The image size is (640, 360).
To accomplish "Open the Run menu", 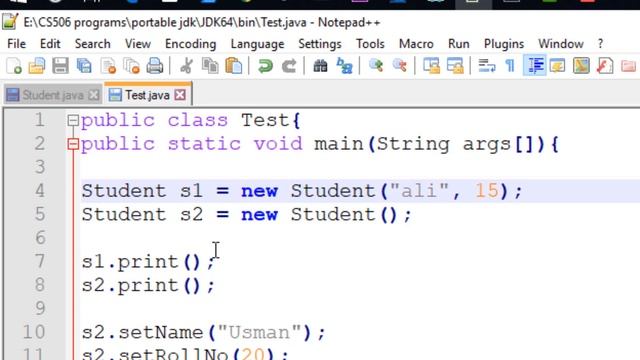I will click(x=458, y=44).
